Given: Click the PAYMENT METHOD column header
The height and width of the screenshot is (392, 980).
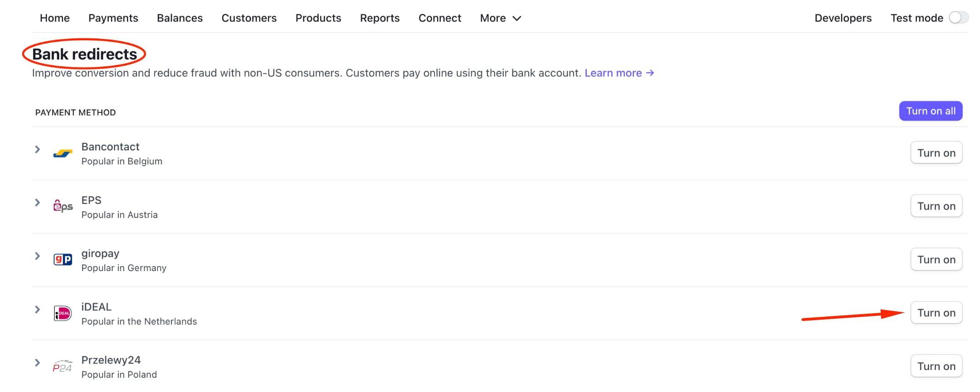Looking at the screenshot, I should click(76, 112).
